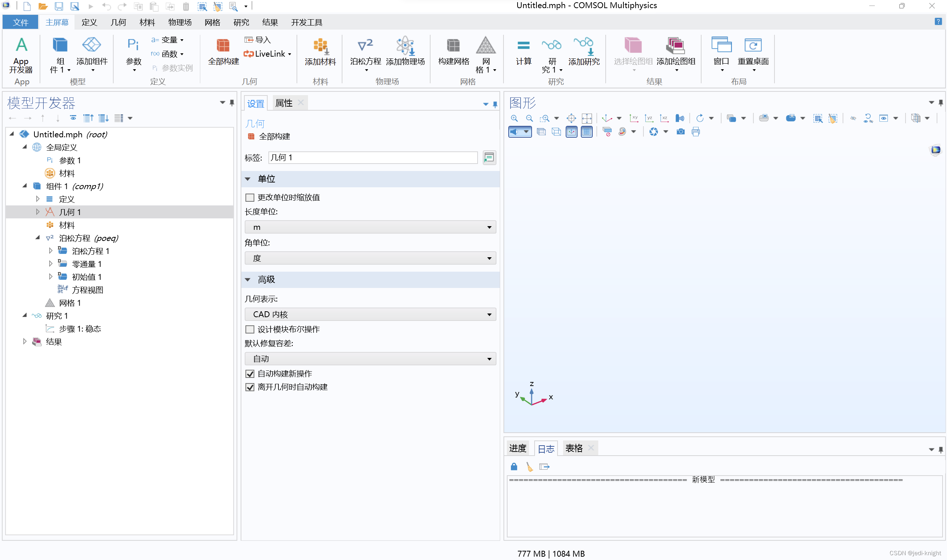Viewport: 947px width, 560px height.
Task: Open the App 开发器 tool
Action: (21, 55)
